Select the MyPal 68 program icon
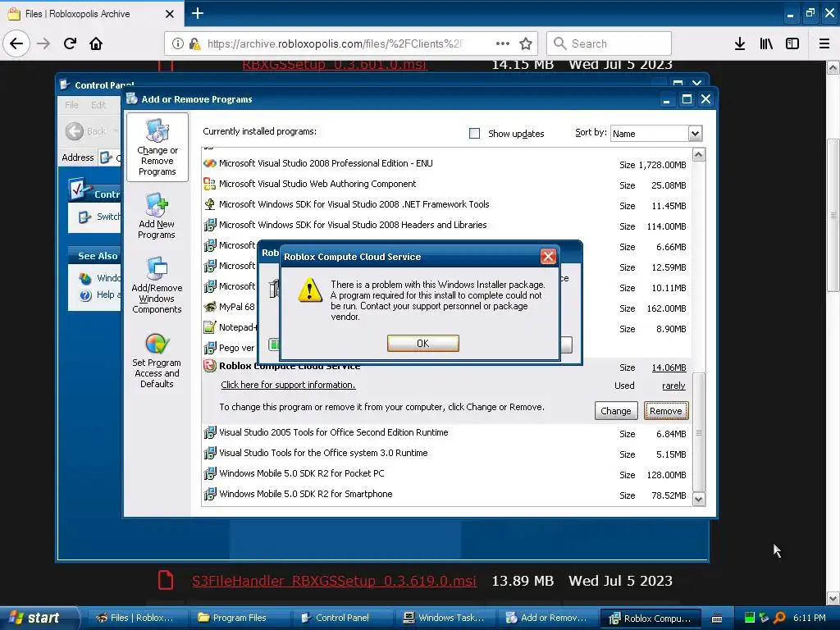The height and width of the screenshot is (630, 840). (x=209, y=307)
